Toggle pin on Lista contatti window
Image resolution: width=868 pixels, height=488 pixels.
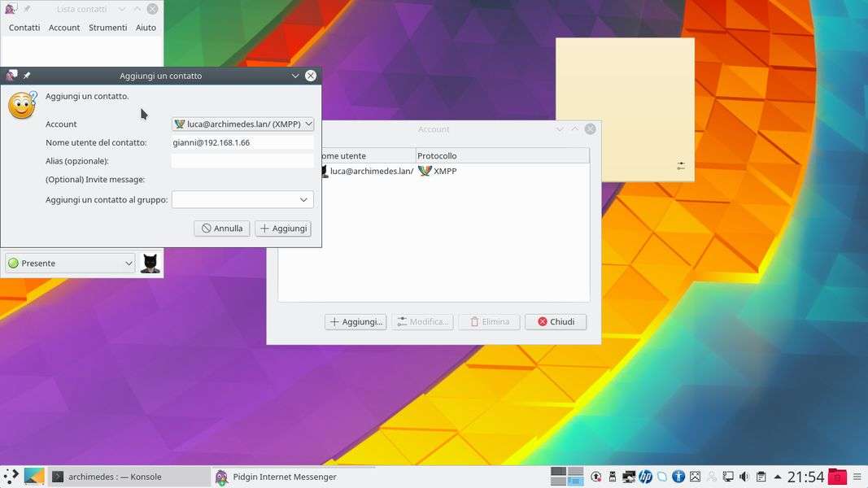click(x=27, y=9)
